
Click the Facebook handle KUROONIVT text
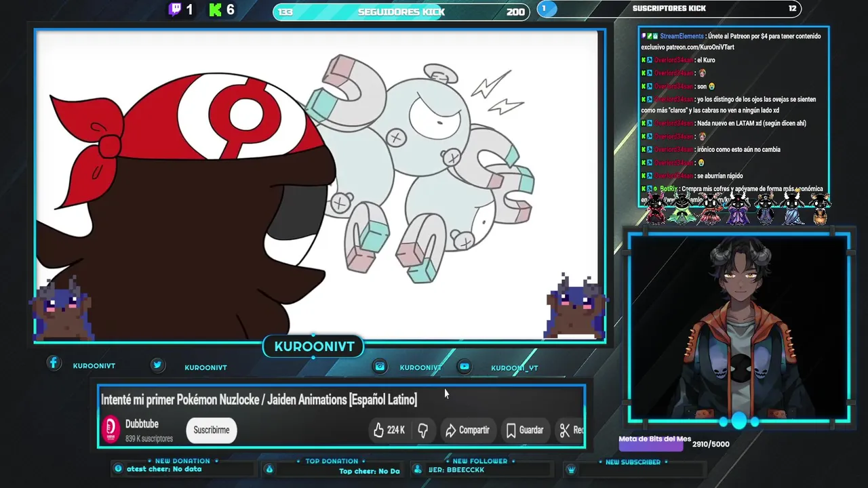[94, 366]
